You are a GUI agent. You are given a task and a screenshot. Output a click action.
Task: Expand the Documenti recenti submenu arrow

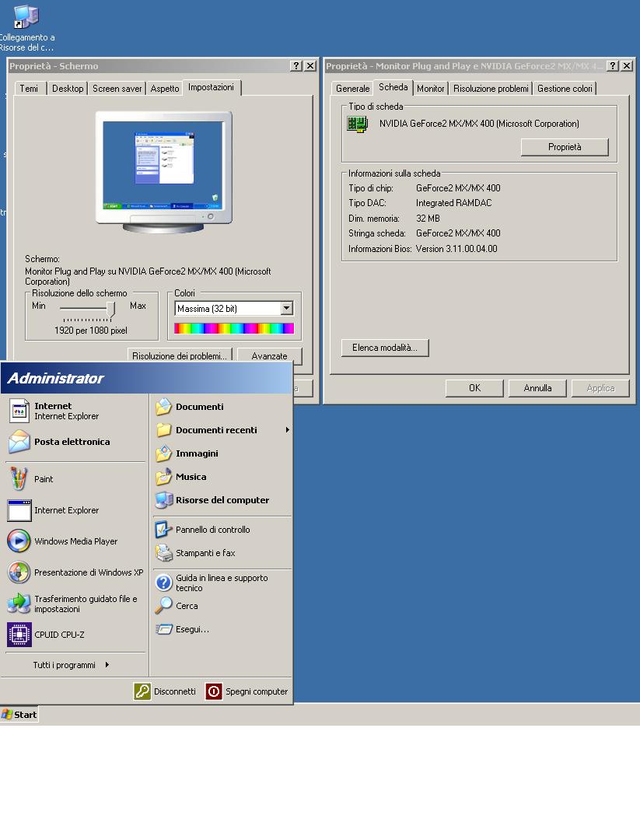click(287, 429)
